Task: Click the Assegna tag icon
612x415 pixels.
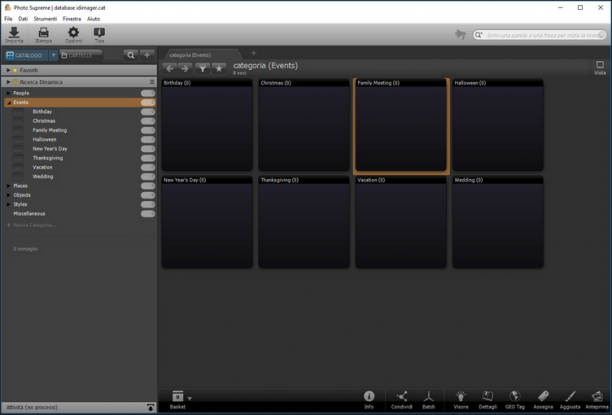Action: point(543,396)
